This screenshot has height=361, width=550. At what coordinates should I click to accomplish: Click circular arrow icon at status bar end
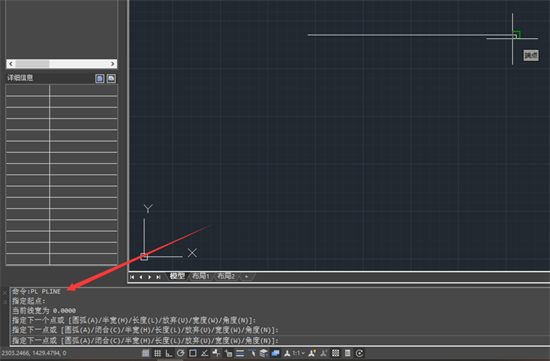coord(359,353)
